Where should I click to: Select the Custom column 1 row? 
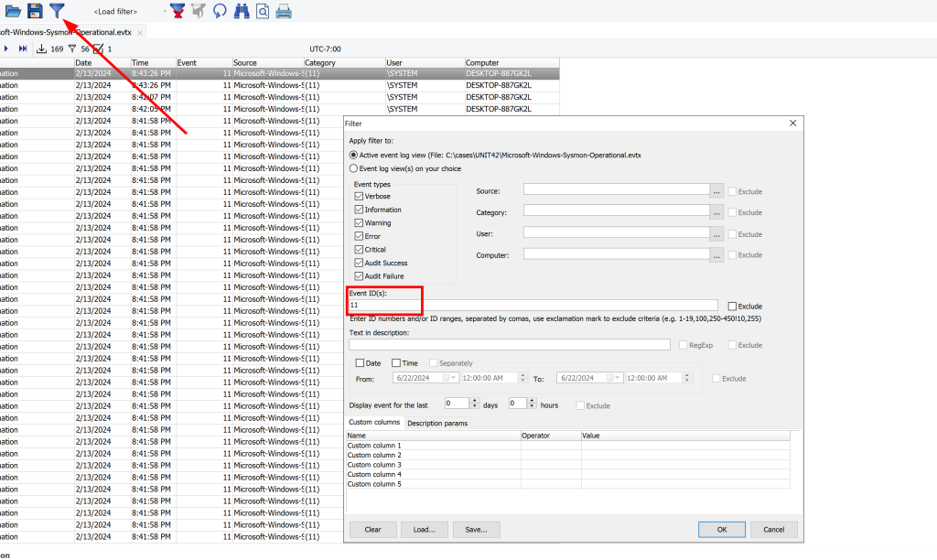tap(568, 446)
